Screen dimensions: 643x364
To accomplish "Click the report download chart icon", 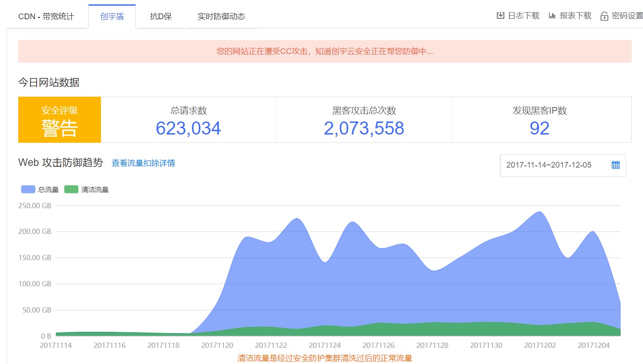I will click(x=552, y=16).
